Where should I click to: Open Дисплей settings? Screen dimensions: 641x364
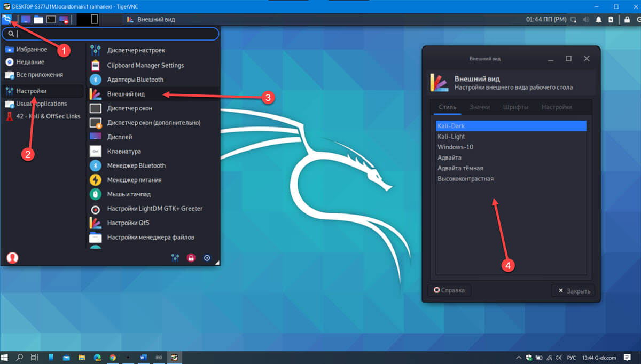coord(153,137)
